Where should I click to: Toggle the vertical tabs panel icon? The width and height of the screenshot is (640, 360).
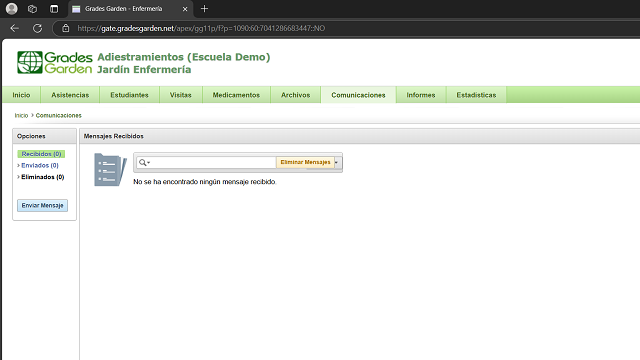pos(54,9)
